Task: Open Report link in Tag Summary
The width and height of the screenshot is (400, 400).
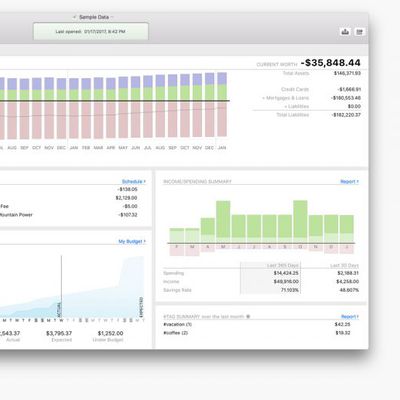Action: click(350, 316)
